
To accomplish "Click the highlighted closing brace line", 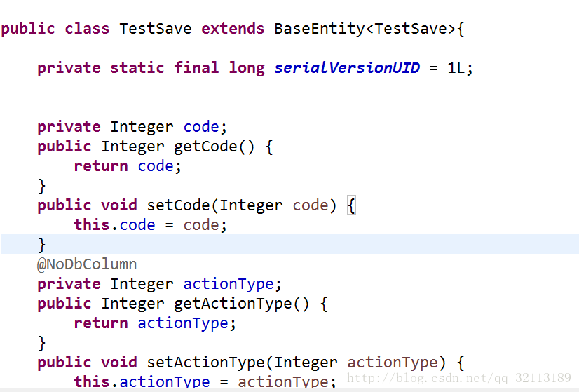I will [289, 244].
